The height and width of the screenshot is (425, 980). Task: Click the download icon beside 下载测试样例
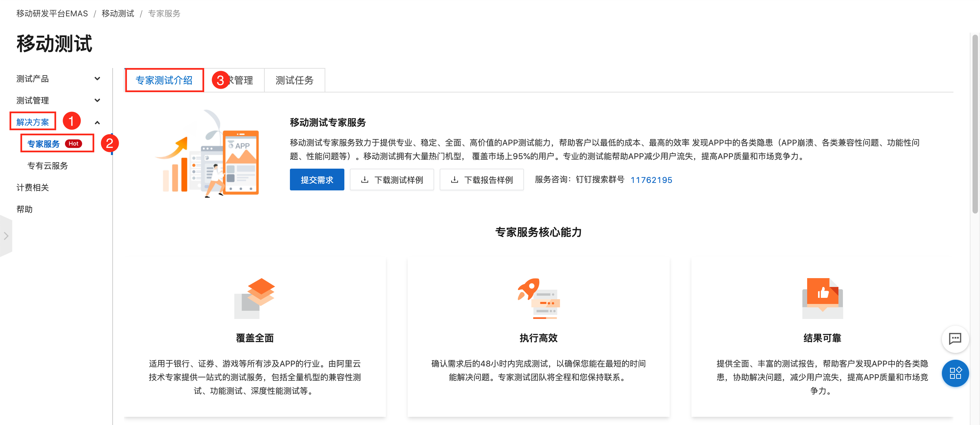(x=364, y=180)
